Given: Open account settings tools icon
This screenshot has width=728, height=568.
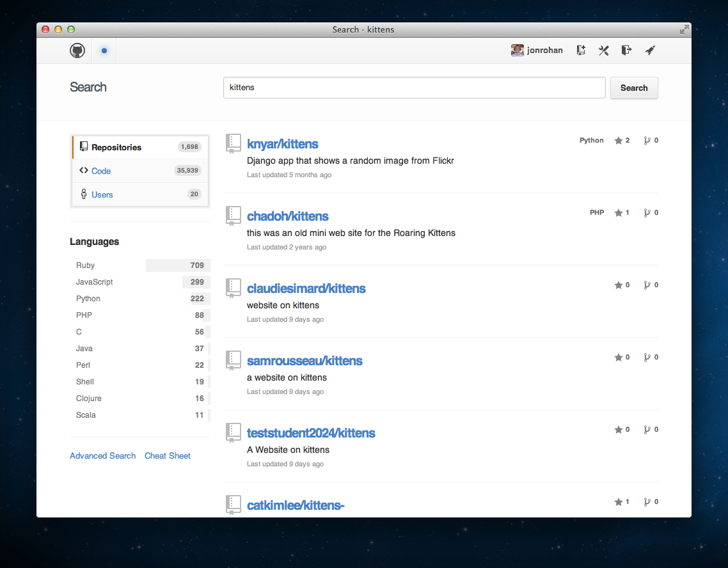Looking at the screenshot, I should (x=603, y=51).
